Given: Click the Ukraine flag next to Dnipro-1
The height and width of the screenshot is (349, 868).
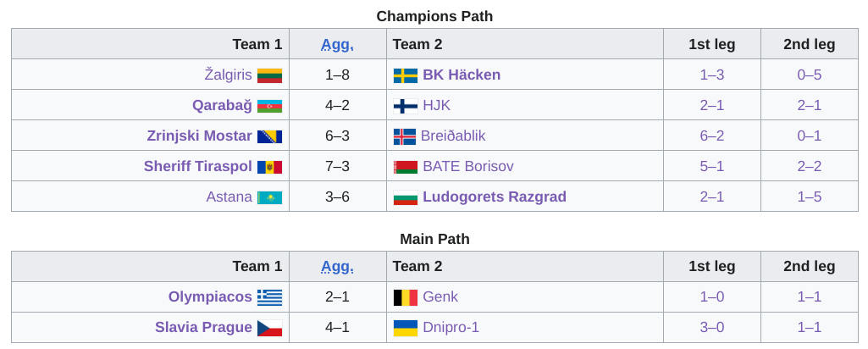Looking at the screenshot, I should click(406, 328).
